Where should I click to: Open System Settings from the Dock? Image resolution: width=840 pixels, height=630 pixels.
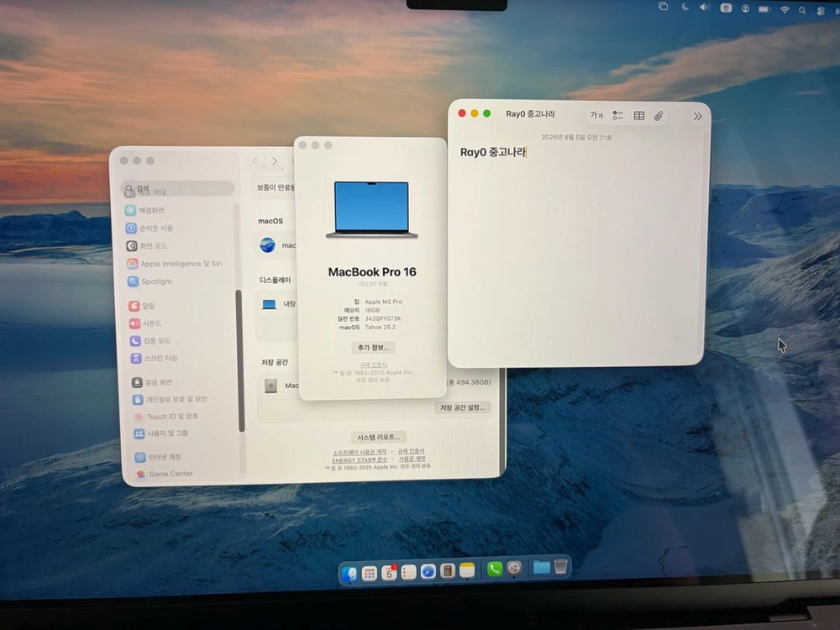[514, 569]
